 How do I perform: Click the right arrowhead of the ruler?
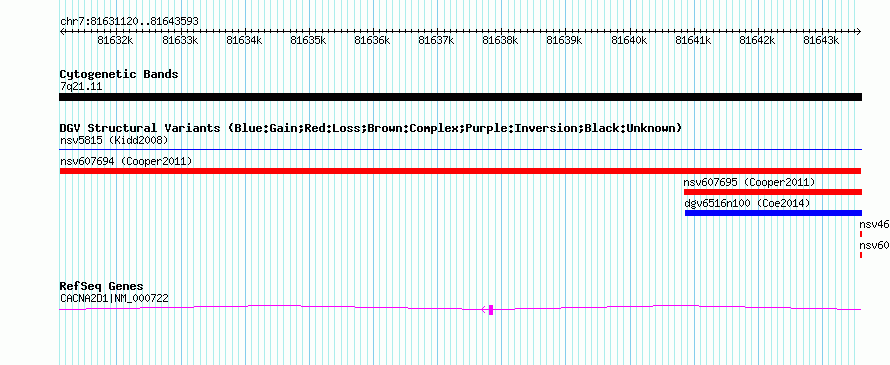tap(859, 31)
